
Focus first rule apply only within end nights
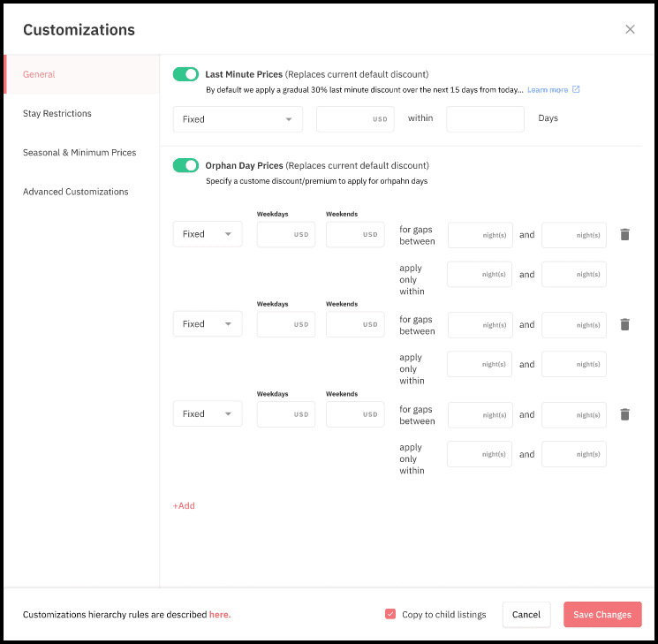(x=573, y=274)
